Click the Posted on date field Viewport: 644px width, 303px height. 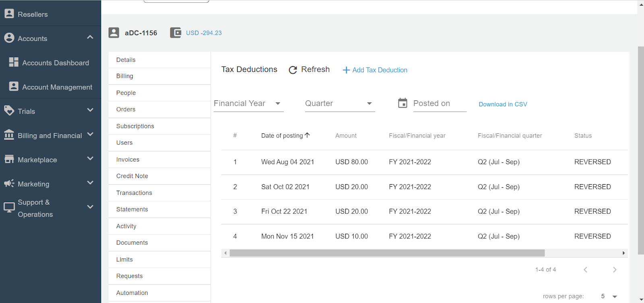(440, 104)
